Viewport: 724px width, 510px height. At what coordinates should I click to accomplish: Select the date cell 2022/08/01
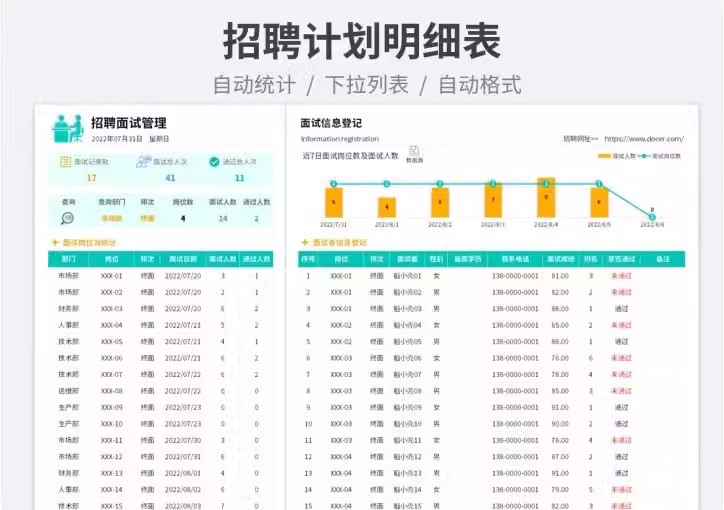(183, 473)
